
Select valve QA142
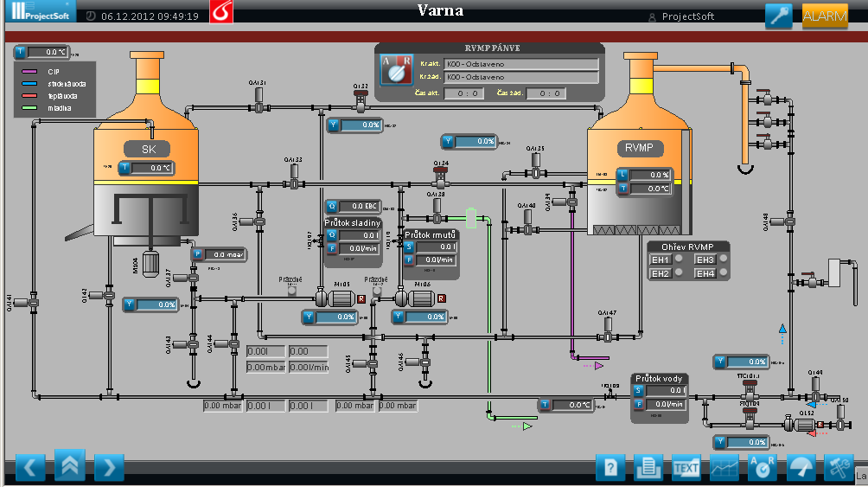[103, 296]
